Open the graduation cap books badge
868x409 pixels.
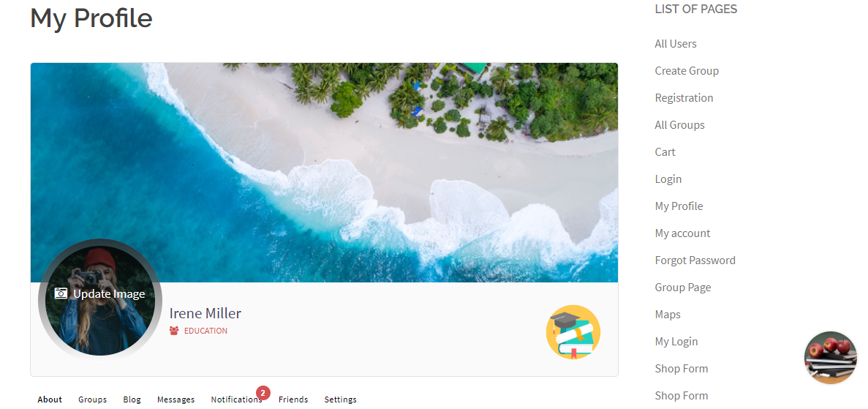click(x=573, y=332)
